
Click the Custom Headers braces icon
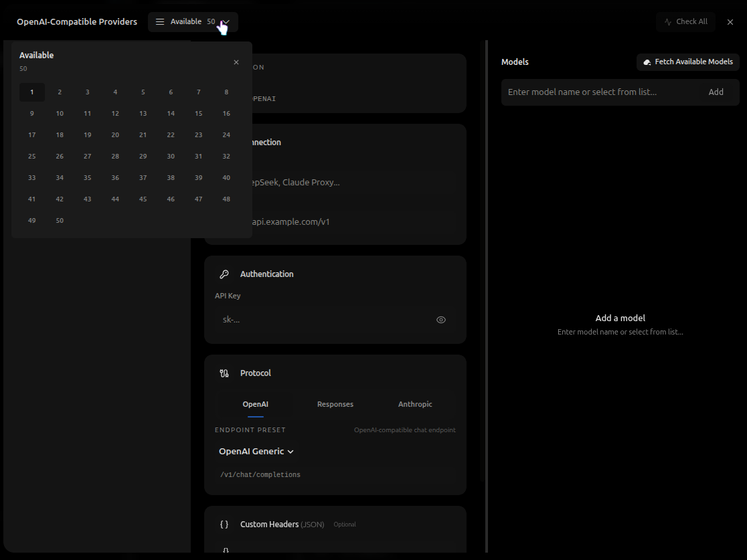(x=224, y=525)
